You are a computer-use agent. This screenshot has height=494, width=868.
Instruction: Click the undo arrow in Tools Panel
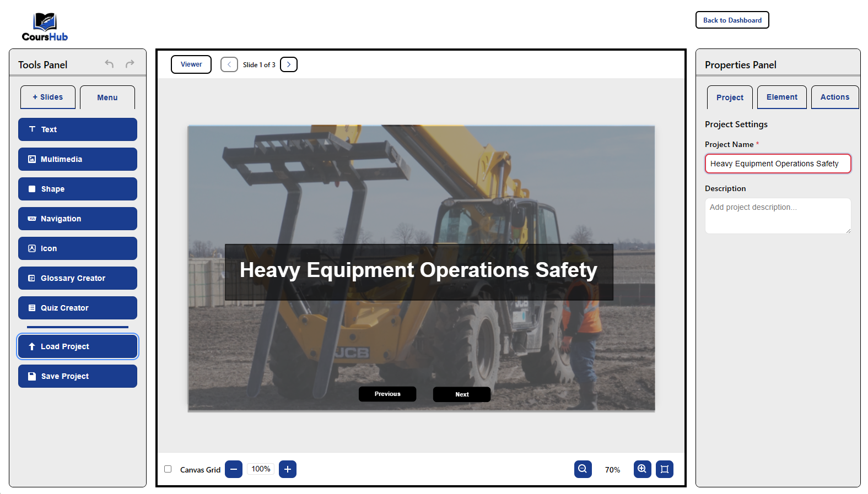tap(109, 64)
